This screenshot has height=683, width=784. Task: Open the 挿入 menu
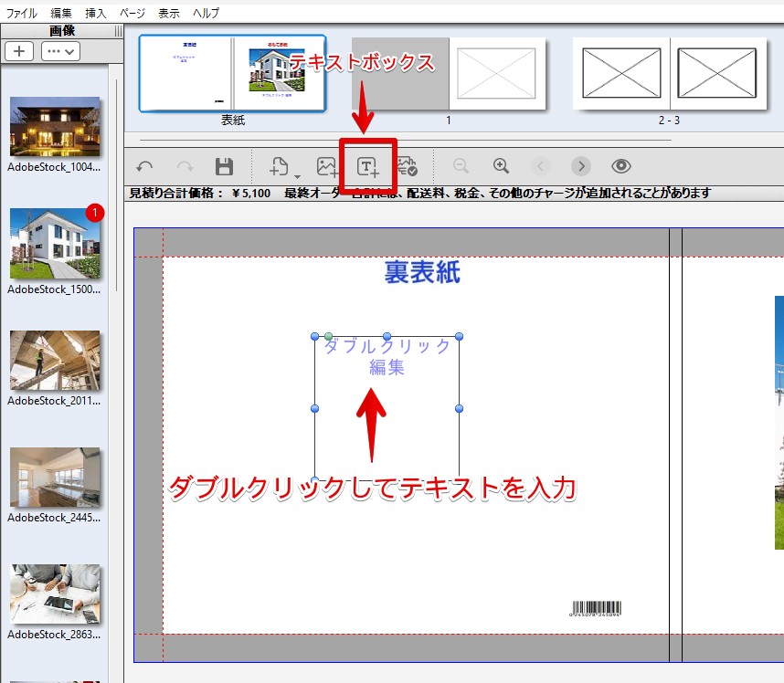point(95,13)
